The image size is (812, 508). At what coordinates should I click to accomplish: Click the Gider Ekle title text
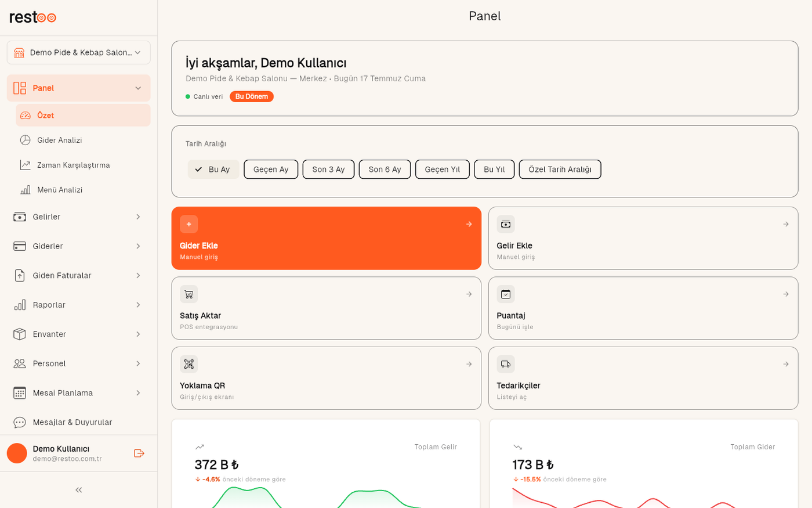(x=199, y=246)
